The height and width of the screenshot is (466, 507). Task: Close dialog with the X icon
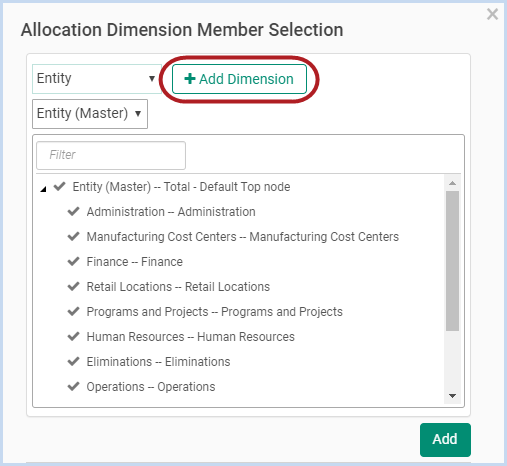(x=492, y=14)
